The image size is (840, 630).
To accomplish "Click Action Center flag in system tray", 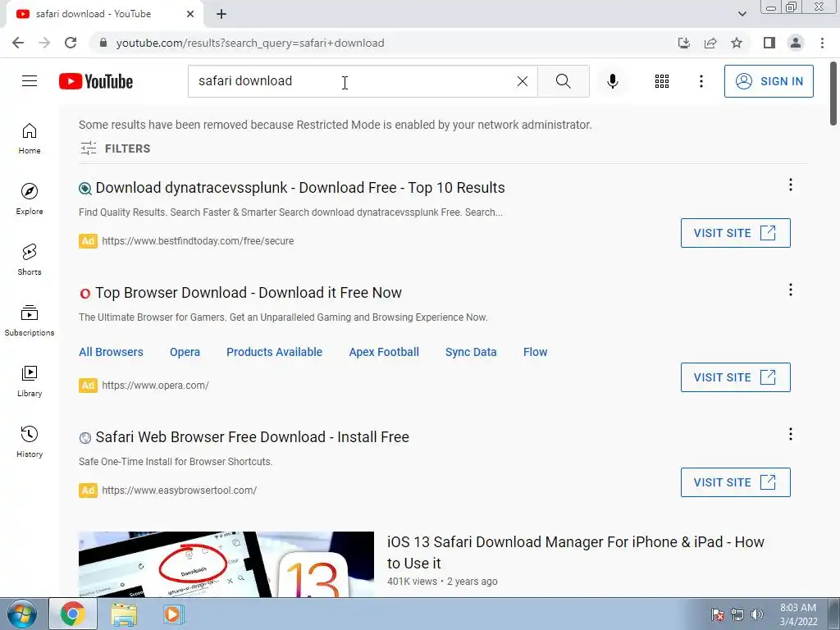I will [x=717, y=614].
